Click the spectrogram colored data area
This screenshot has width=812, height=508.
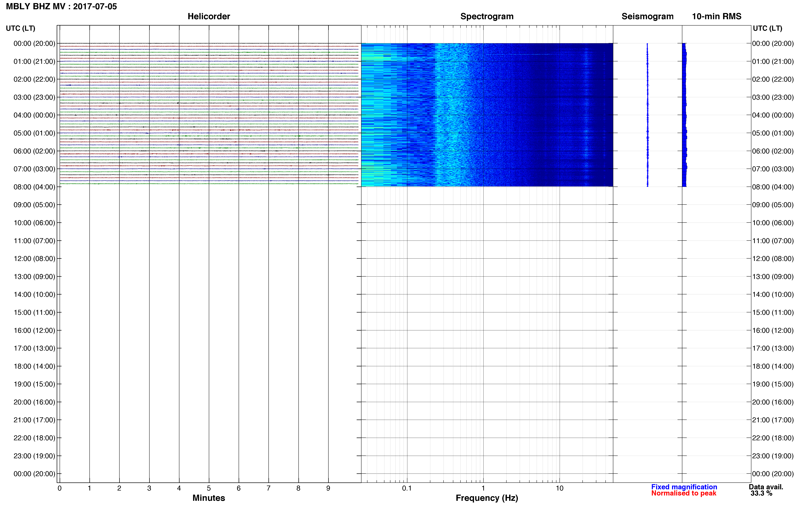point(487,115)
